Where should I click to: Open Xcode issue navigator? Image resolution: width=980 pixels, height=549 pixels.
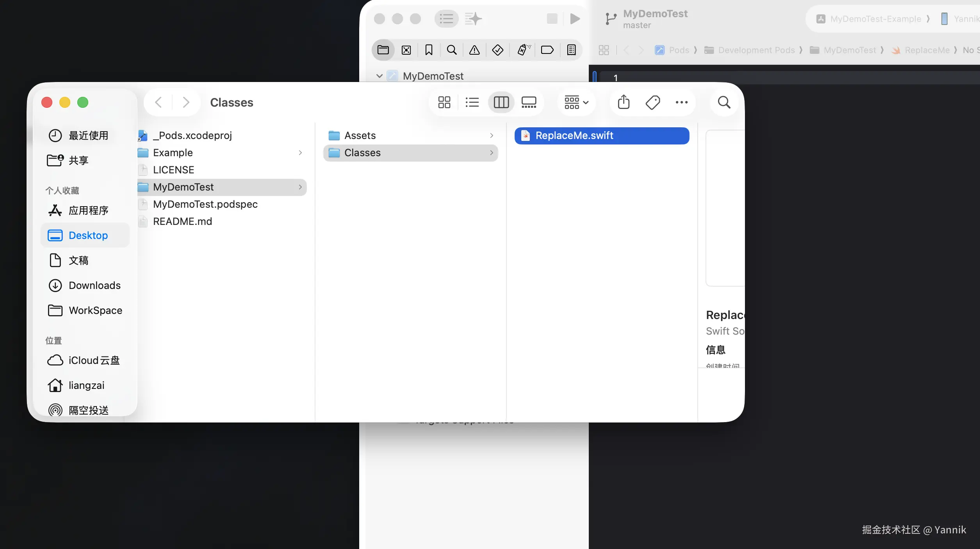click(x=474, y=50)
